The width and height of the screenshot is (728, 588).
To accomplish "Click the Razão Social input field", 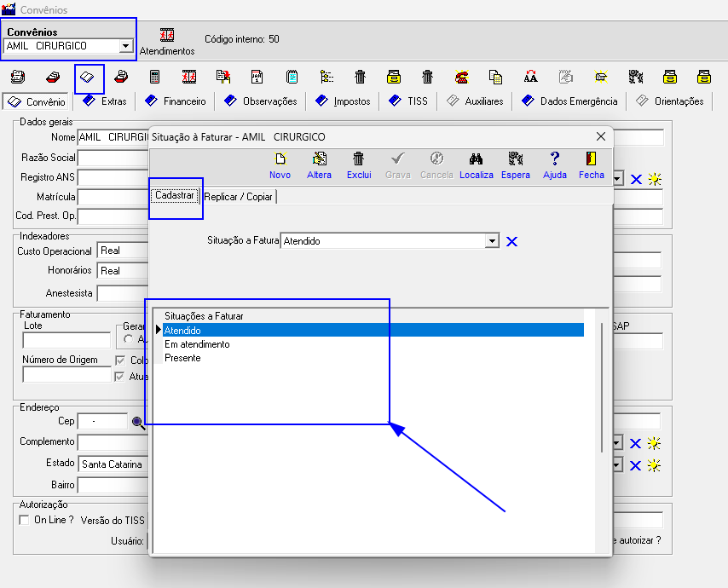I will click(113, 158).
